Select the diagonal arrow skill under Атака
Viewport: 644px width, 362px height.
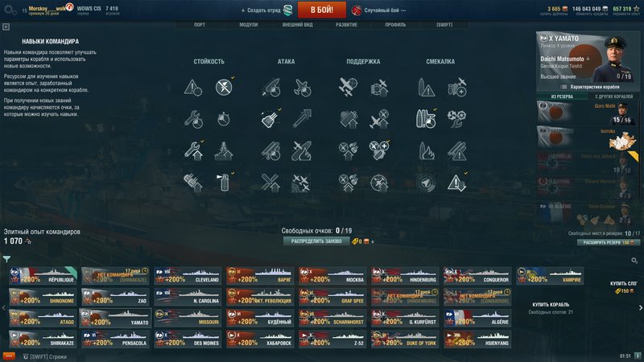tap(302, 118)
